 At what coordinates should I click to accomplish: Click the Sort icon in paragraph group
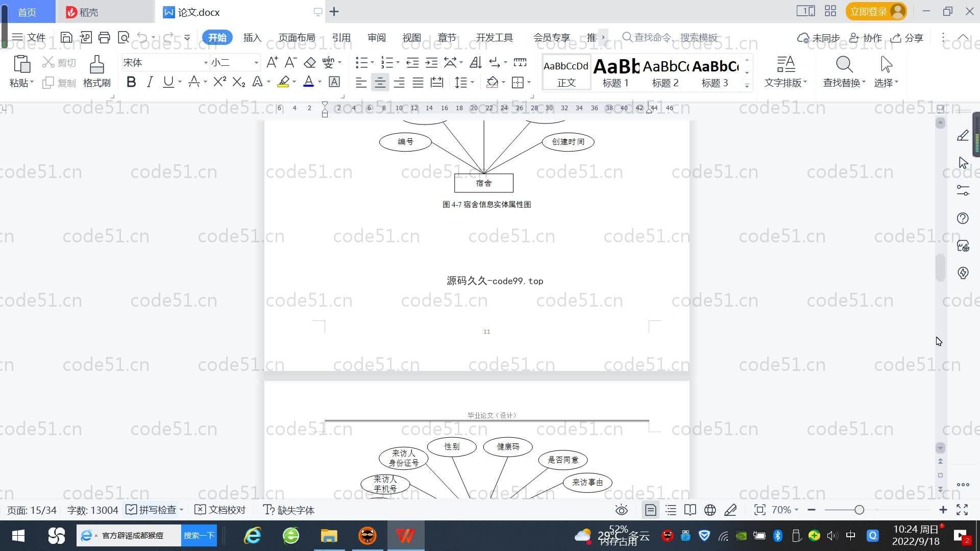[x=475, y=62]
